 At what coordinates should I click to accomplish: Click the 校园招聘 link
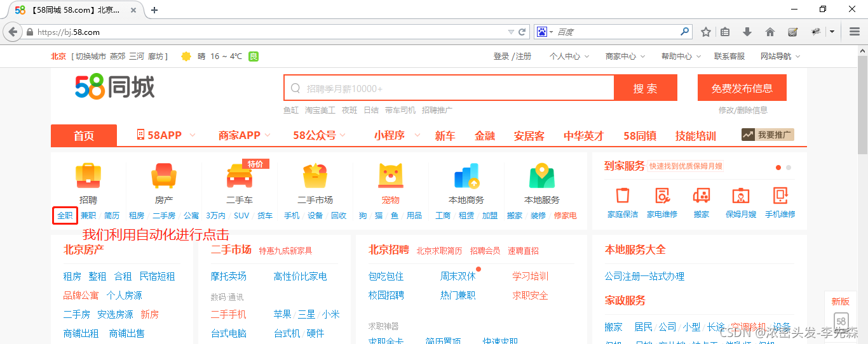click(x=386, y=295)
